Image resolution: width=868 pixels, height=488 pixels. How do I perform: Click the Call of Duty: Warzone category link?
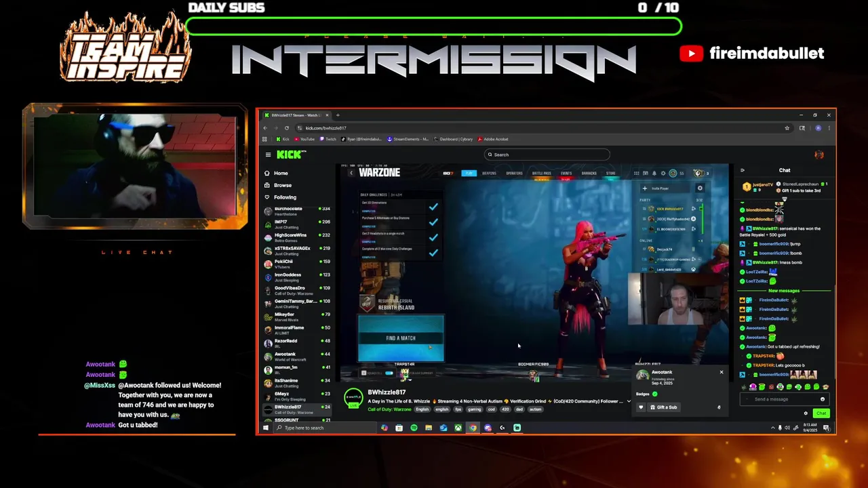pos(389,409)
